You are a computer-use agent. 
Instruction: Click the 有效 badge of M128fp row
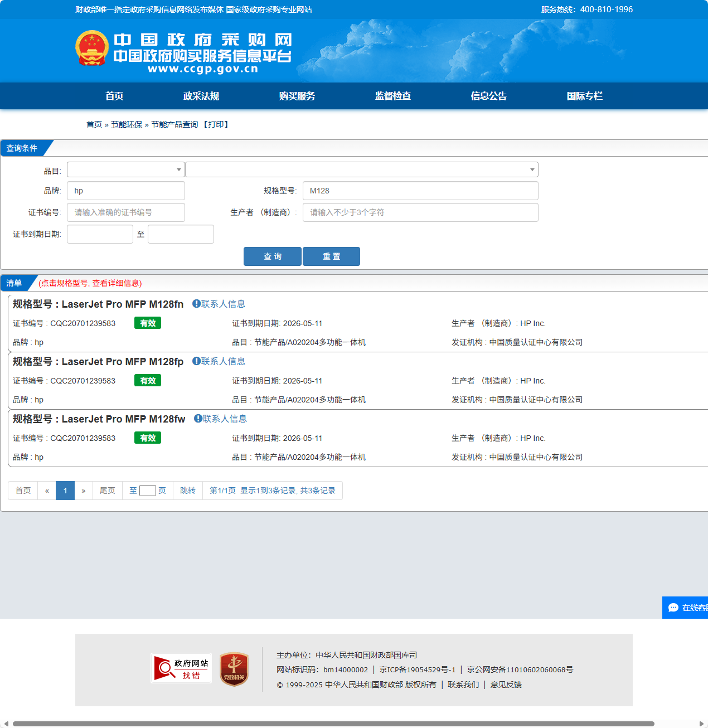[x=148, y=380]
